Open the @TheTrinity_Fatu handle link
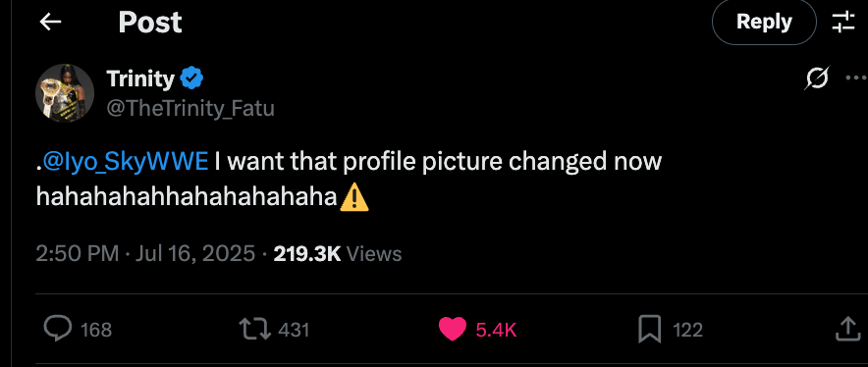 pos(190,109)
